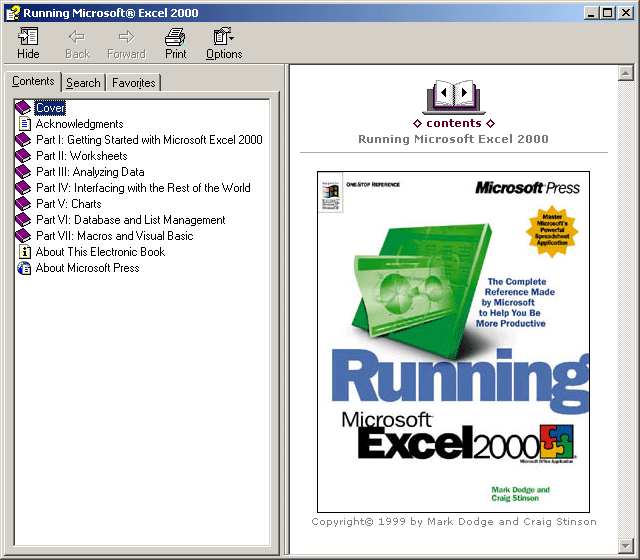Select Part IV: Interfacing with the Rest of the World
Screen dimensions: 640x560
click(x=143, y=188)
